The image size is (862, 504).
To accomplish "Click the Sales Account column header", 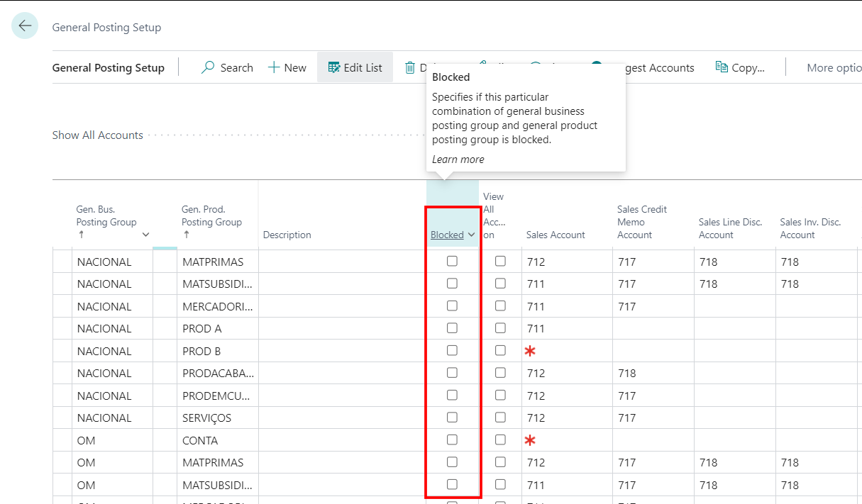I will (556, 235).
